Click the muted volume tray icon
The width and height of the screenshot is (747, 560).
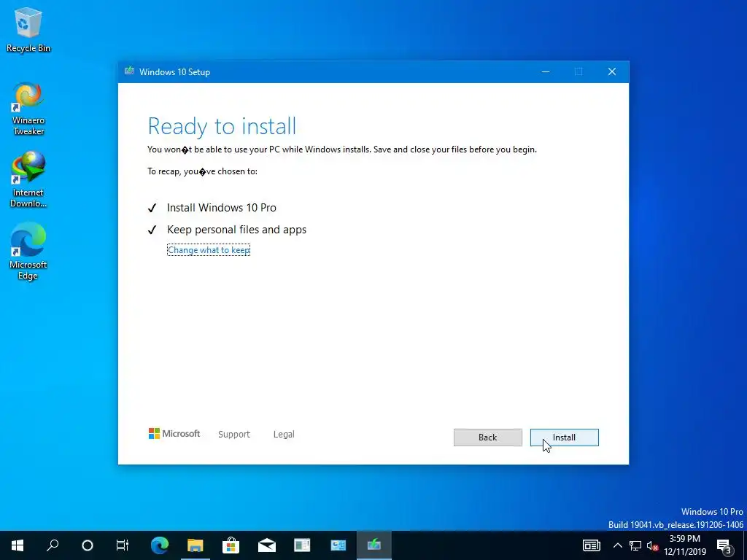[x=652, y=545]
